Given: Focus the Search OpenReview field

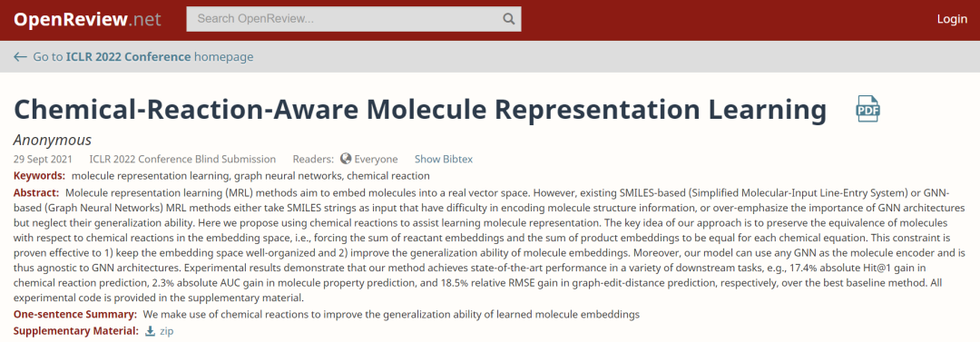Looking at the screenshot, I should [x=354, y=19].
